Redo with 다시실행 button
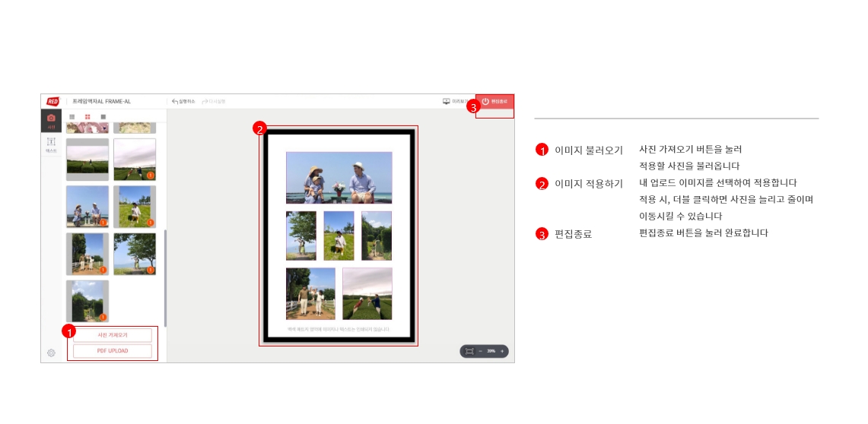 213,101
